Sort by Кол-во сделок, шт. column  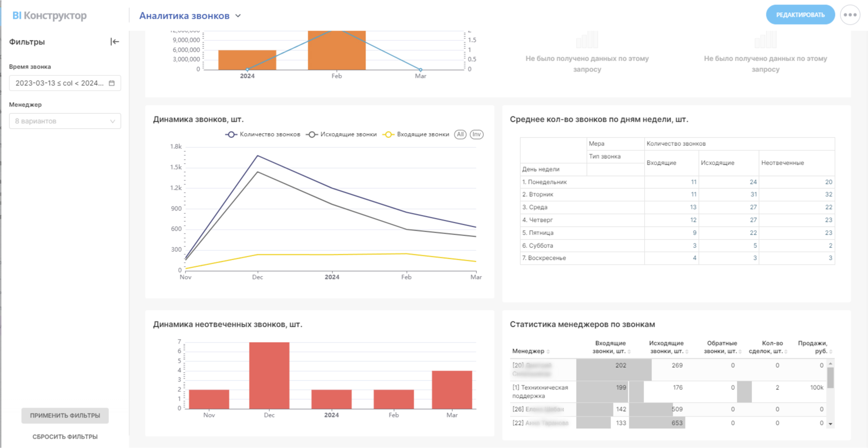(x=786, y=351)
